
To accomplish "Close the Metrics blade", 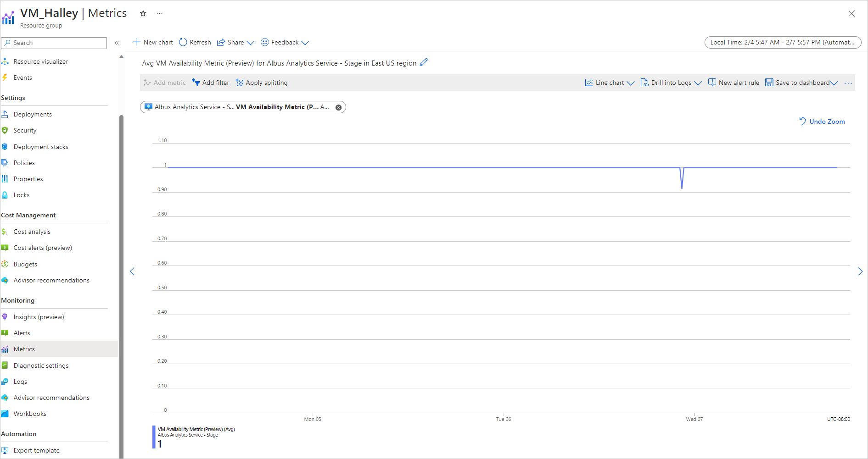I will [x=851, y=14].
